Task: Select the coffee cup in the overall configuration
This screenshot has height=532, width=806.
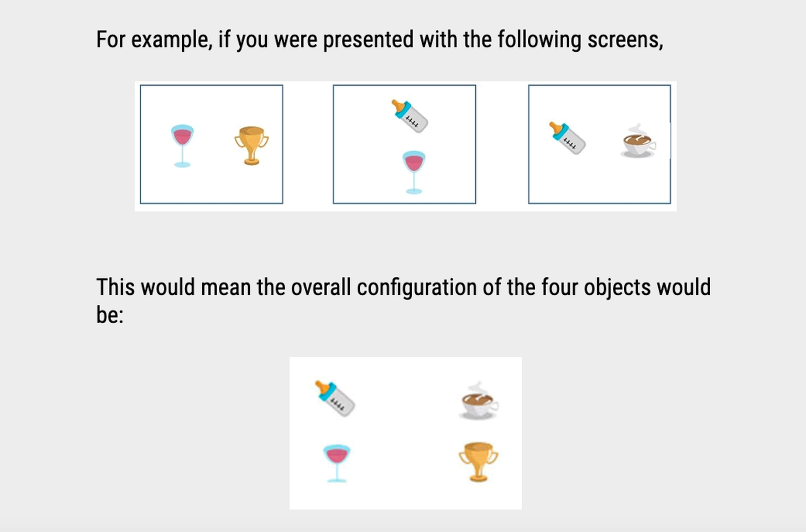Action: 479,401
